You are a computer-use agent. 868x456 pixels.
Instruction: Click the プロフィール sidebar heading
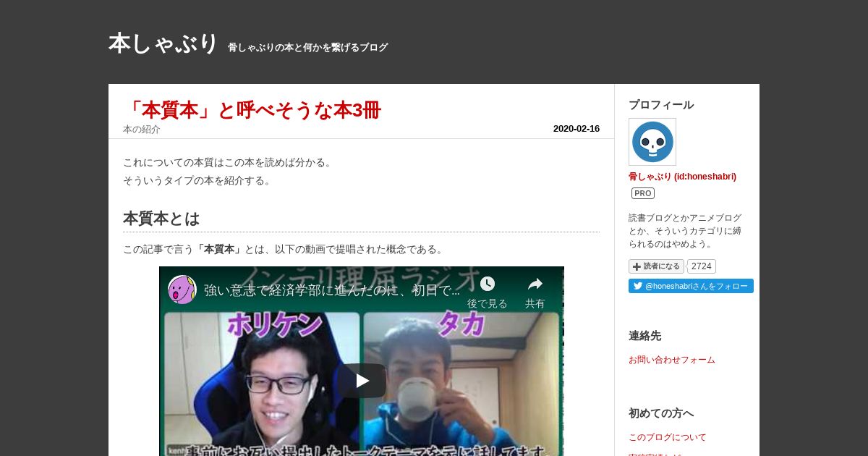pyautogui.click(x=661, y=105)
